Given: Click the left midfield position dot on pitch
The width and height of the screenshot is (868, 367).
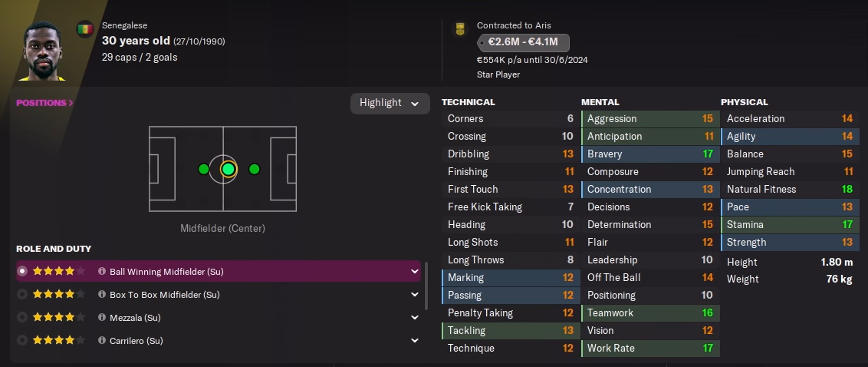Looking at the screenshot, I should [203, 169].
